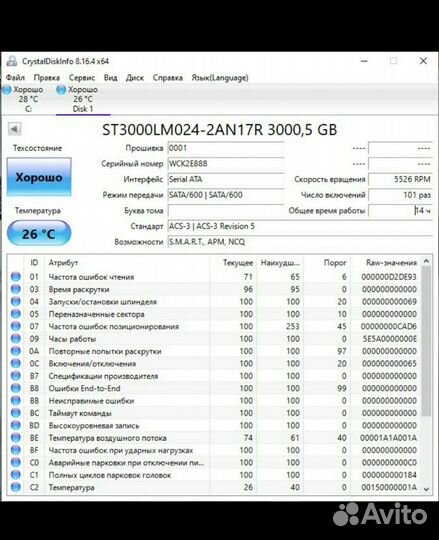This screenshot has height=540, width=439.
Task: Click status icon of row 04 spindle starts
Action: tap(15, 301)
